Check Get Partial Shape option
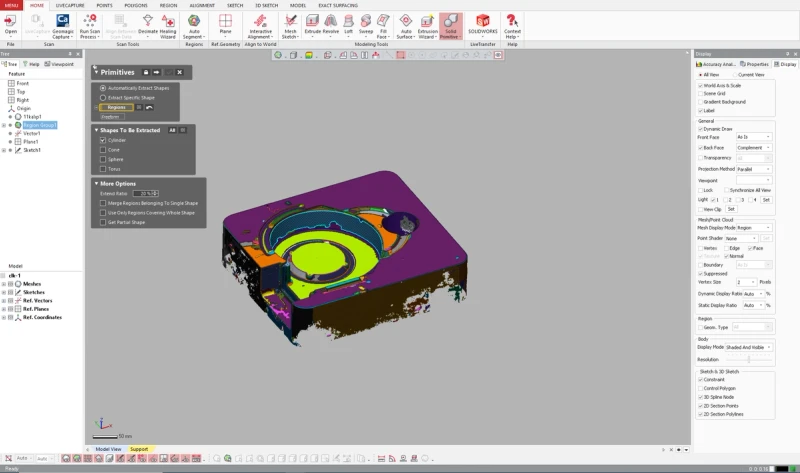 [103, 222]
